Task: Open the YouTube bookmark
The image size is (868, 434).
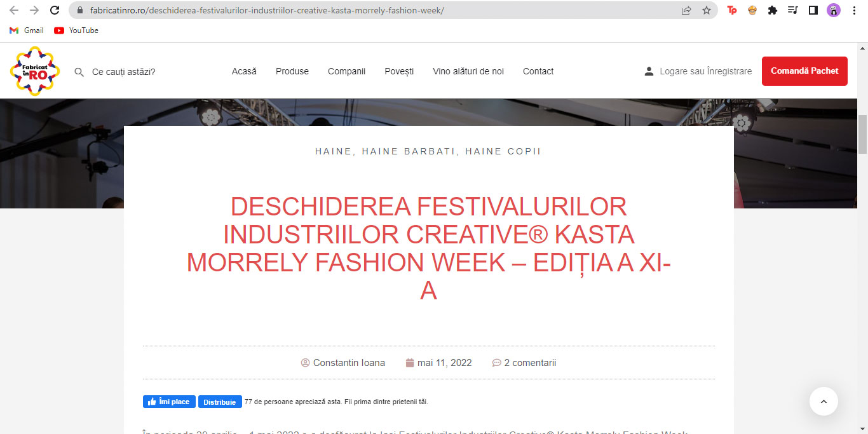Action: pyautogui.click(x=76, y=30)
